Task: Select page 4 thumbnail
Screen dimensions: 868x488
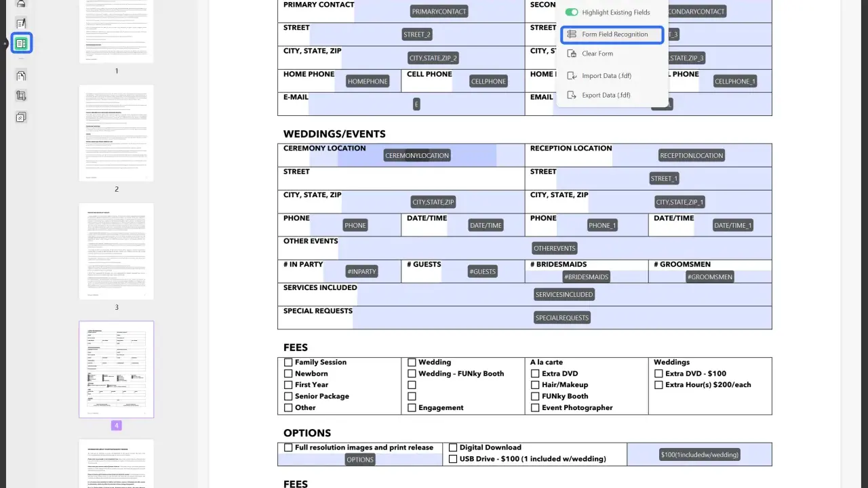Action: coord(117,369)
